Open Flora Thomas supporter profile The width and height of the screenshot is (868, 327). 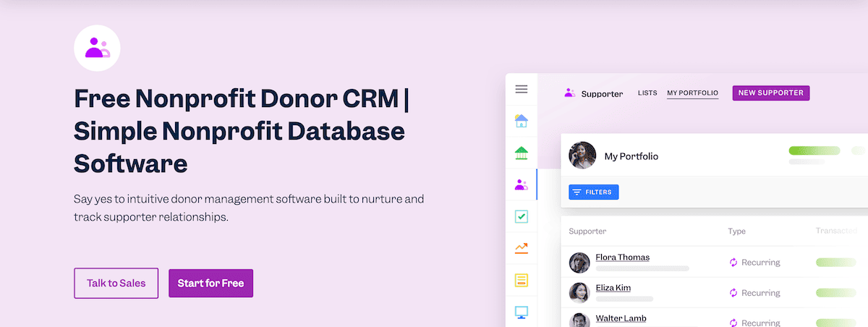(x=622, y=258)
